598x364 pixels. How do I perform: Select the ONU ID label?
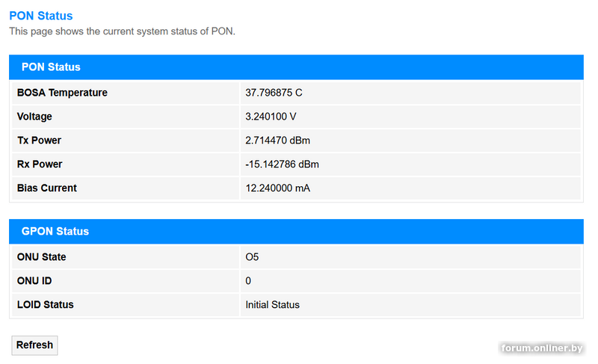(34, 281)
